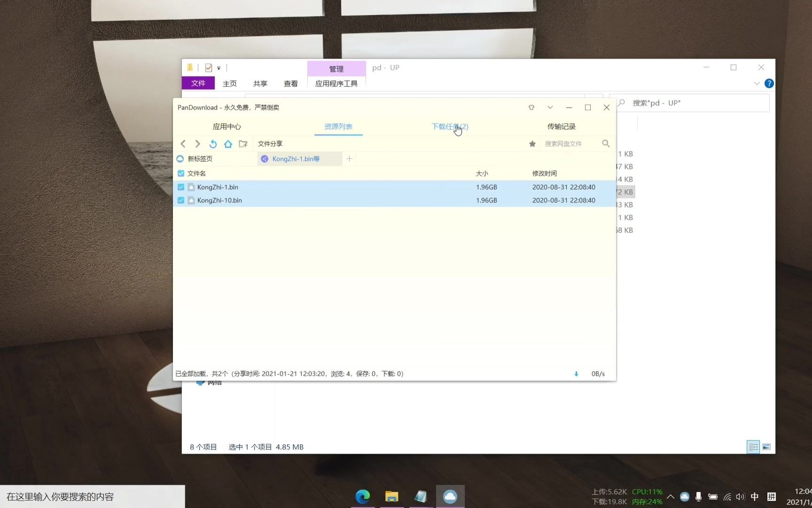Go back in PanDownload navigation

(183, 144)
